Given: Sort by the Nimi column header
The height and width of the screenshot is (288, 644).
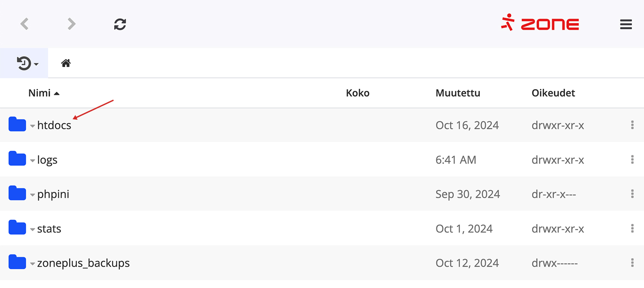Looking at the screenshot, I should click(x=39, y=93).
